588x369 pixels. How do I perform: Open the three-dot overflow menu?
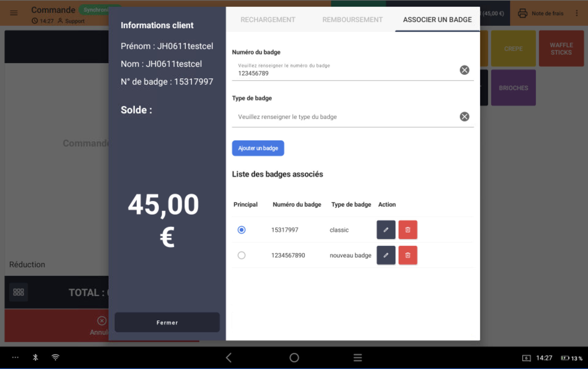click(576, 13)
